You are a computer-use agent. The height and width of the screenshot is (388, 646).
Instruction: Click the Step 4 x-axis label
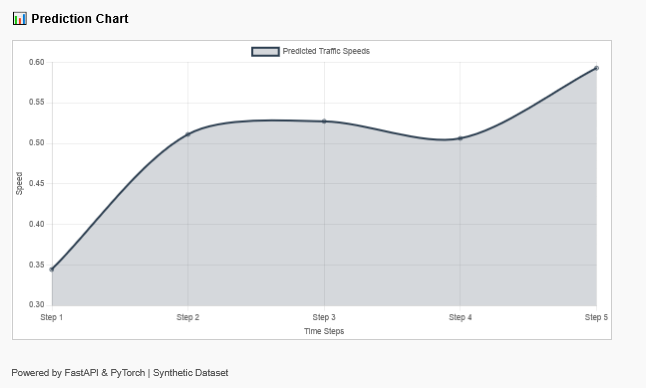click(x=460, y=317)
